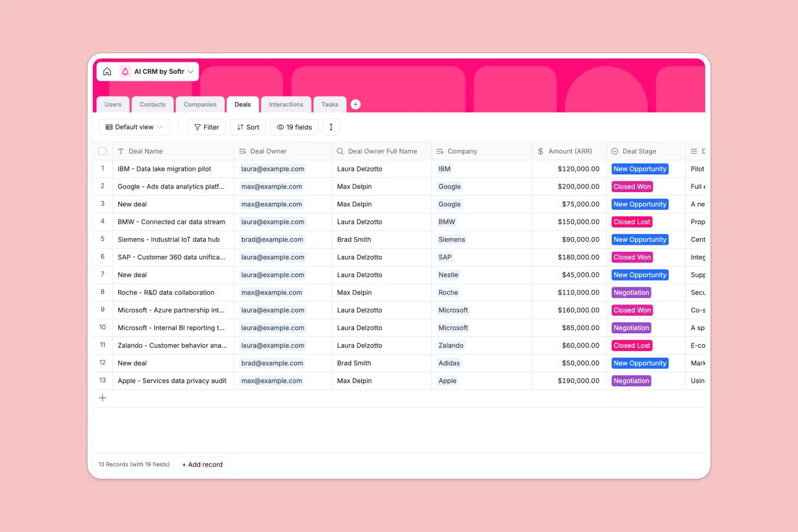Check the checkbox for the IBM deal row
The width and height of the screenshot is (798, 532).
[x=102, y=168]
